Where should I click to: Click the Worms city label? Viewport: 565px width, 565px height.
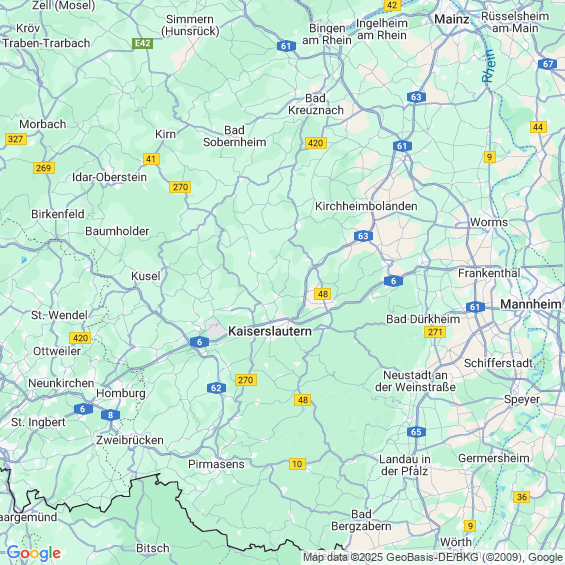coord(489,222)
